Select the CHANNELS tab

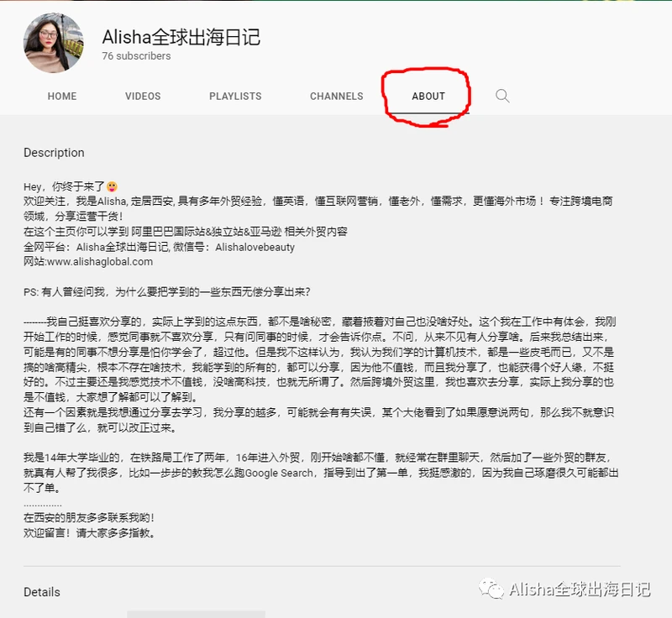pyautogui.click(x=337, y=97)
